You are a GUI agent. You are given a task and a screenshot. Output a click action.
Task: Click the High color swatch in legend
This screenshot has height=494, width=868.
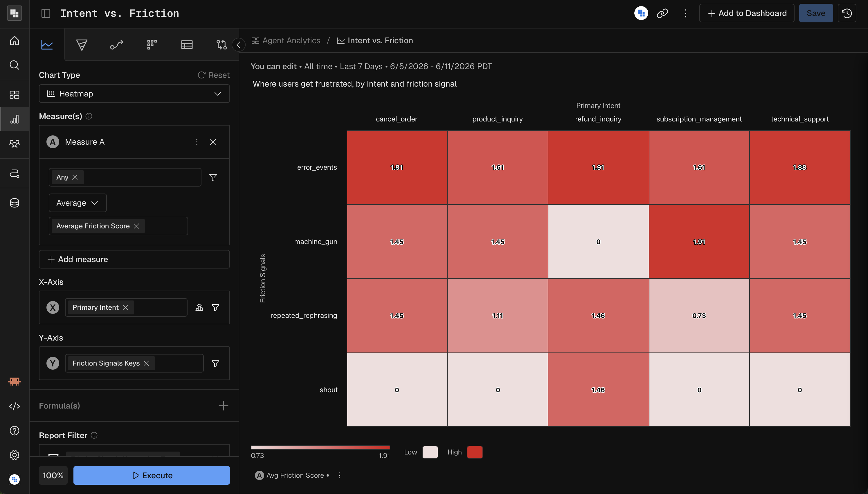click(475, 452)
